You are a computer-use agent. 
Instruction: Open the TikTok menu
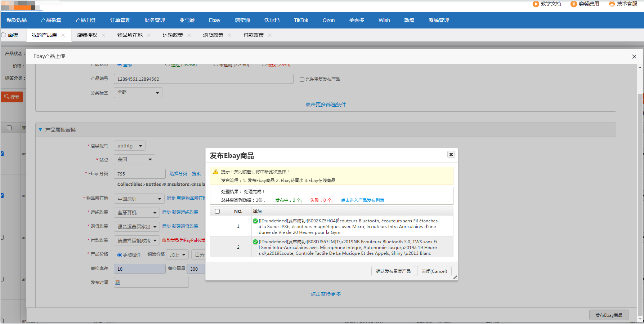click(301, 20)
